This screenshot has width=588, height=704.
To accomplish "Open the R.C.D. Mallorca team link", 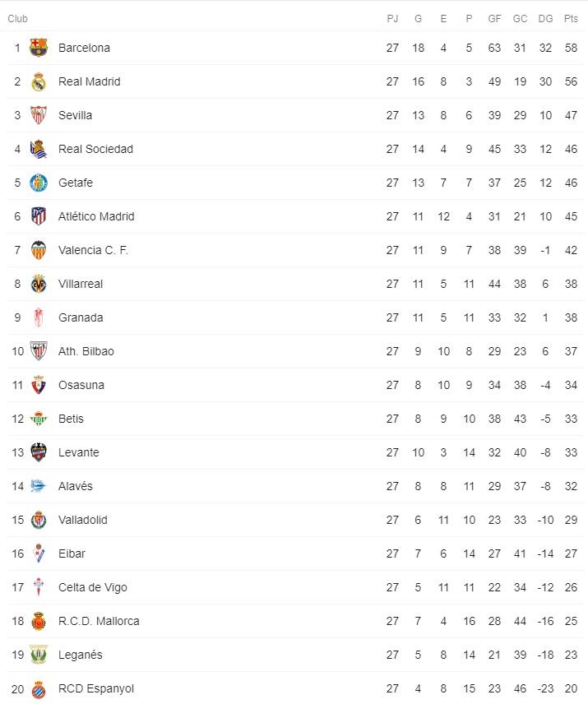I will pos(99,621).
